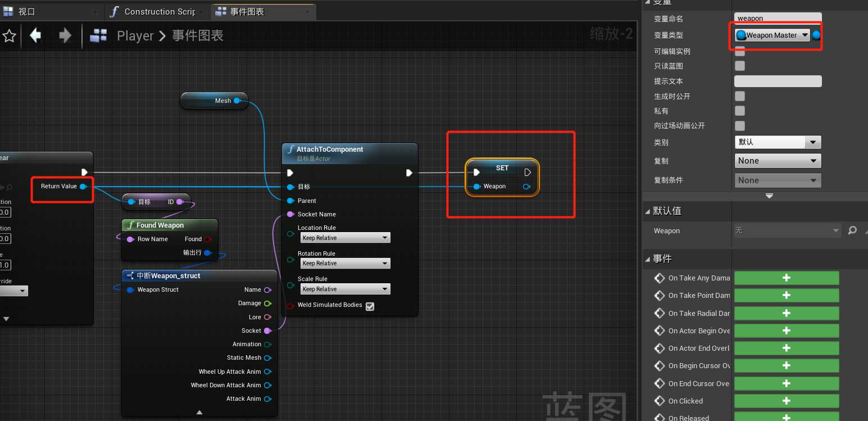Open the Weapon Master variable type dropdown

point(772,35)
